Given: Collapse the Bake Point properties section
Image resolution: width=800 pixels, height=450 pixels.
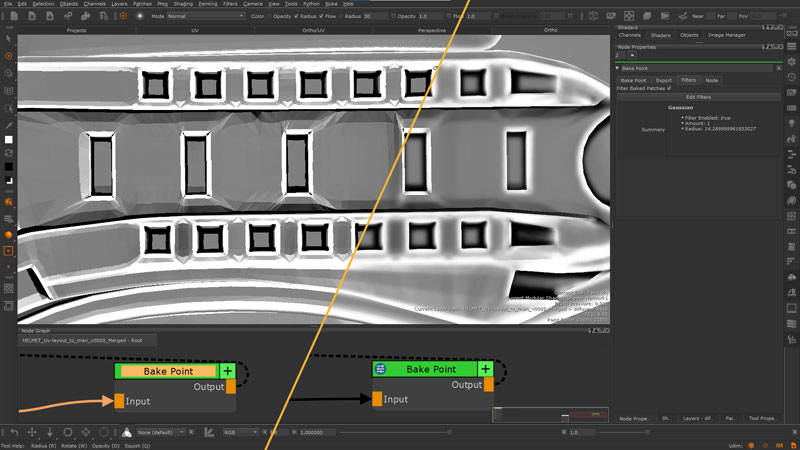Looking at the screenshot, I should click(x=617, y=68).
